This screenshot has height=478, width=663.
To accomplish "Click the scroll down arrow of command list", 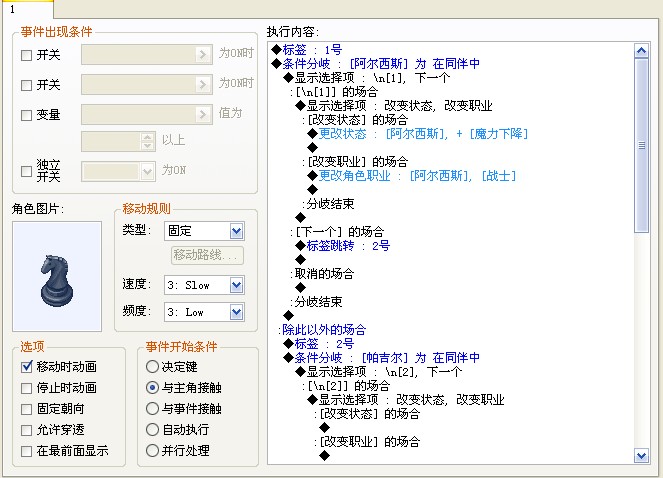I will pos(641,456).
